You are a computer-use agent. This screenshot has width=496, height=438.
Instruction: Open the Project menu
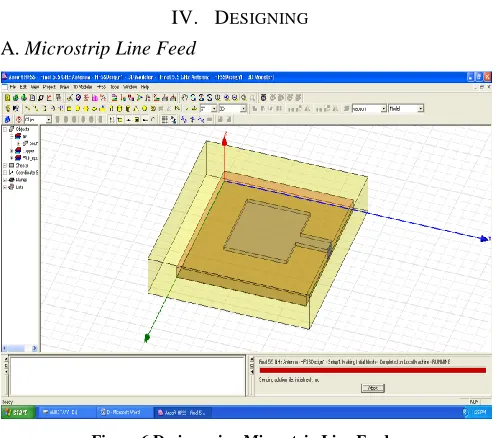tap(49, 87)
